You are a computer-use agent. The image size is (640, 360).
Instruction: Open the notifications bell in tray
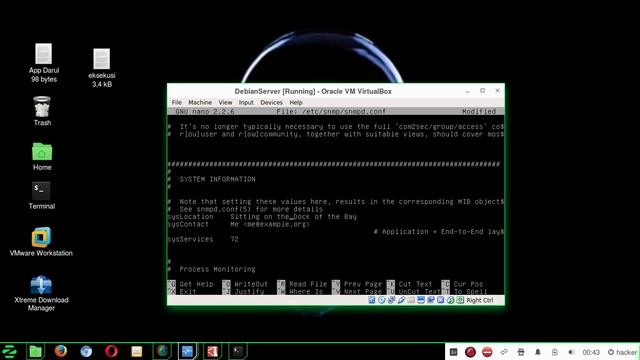tap(538, 352)
